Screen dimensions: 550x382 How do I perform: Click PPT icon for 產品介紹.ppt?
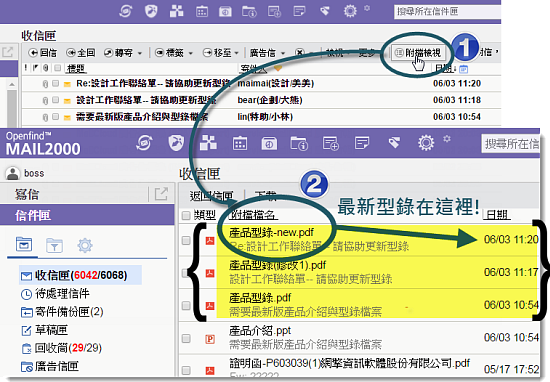click(210, 339)
